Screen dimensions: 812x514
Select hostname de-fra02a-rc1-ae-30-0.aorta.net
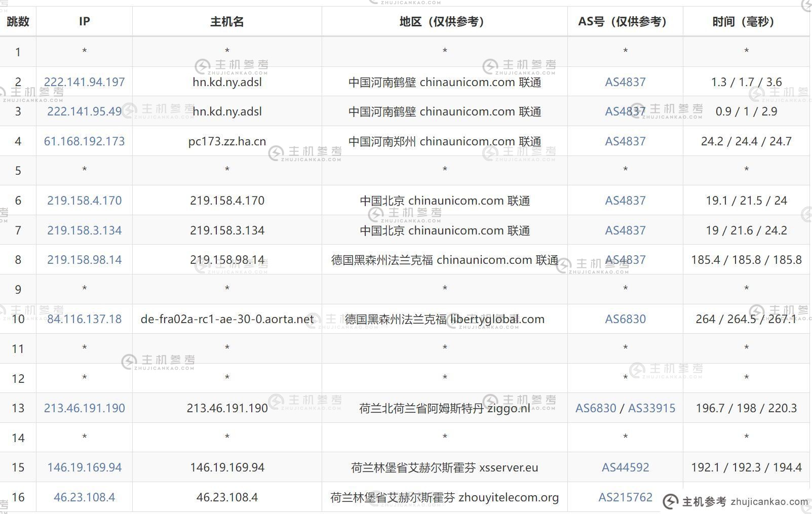coord(227,319)
